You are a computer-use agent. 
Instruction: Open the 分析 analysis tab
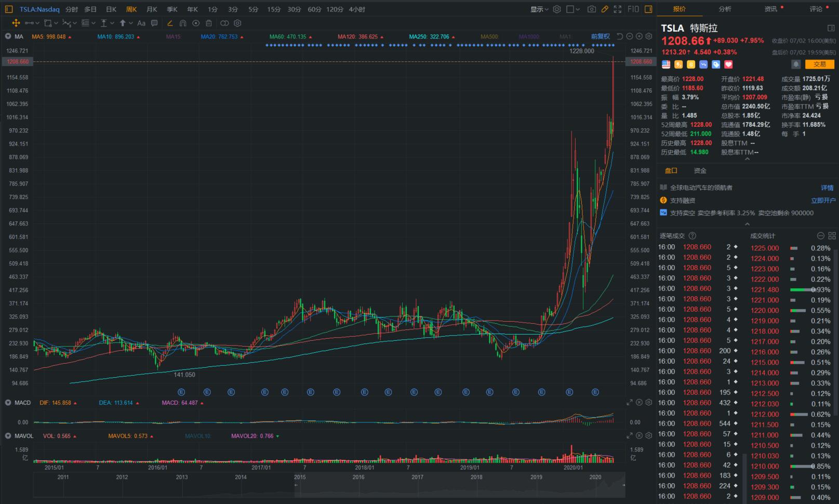click(725, 9)
